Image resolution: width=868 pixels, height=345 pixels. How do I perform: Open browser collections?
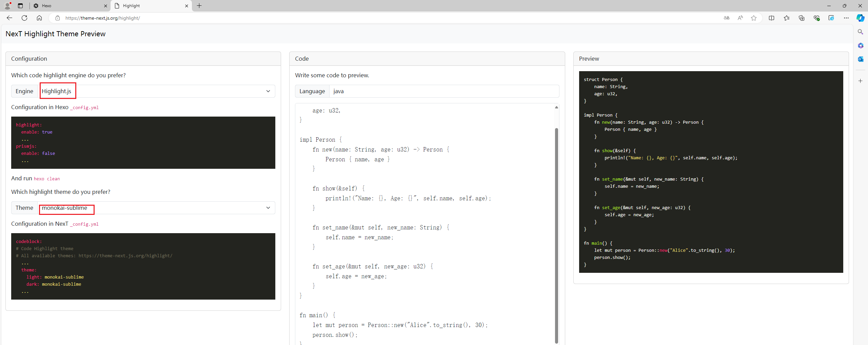click(x=802, y=18)
